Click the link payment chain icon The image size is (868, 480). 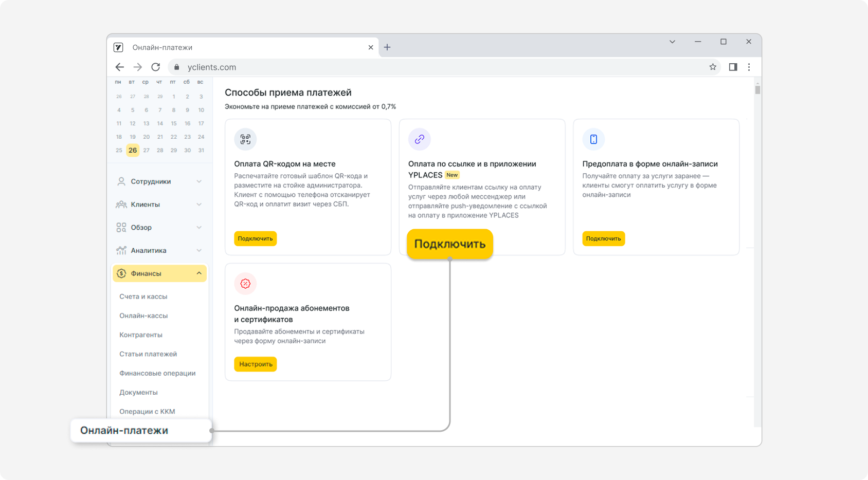[419, 139]
